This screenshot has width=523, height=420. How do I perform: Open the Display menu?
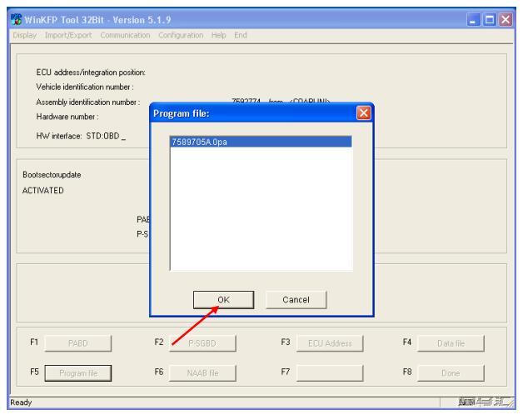(24, 35)
